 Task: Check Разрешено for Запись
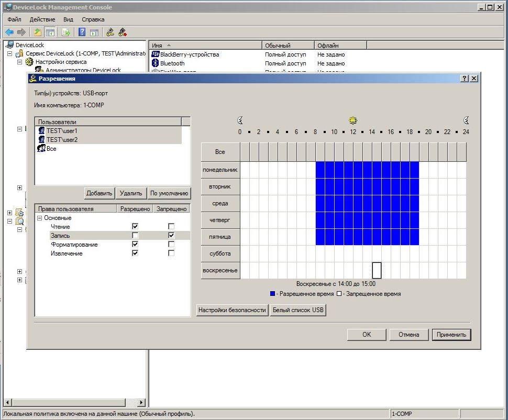pyautogui.click(x=135, y=236)
